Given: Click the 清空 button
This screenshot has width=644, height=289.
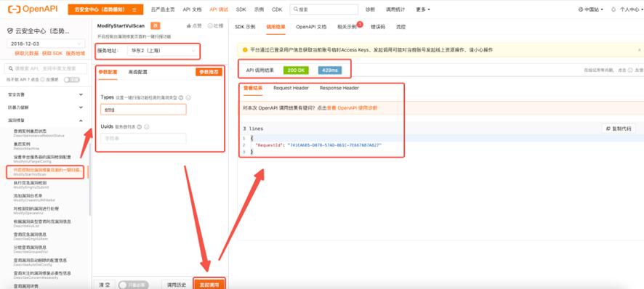Looking at the screenshot, I should (105, 285).
